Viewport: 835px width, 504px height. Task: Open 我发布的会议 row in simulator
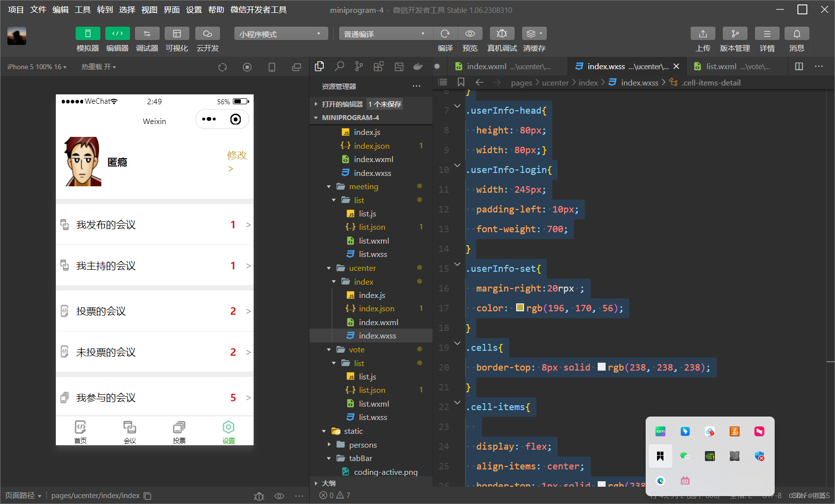tap(155, 224)
